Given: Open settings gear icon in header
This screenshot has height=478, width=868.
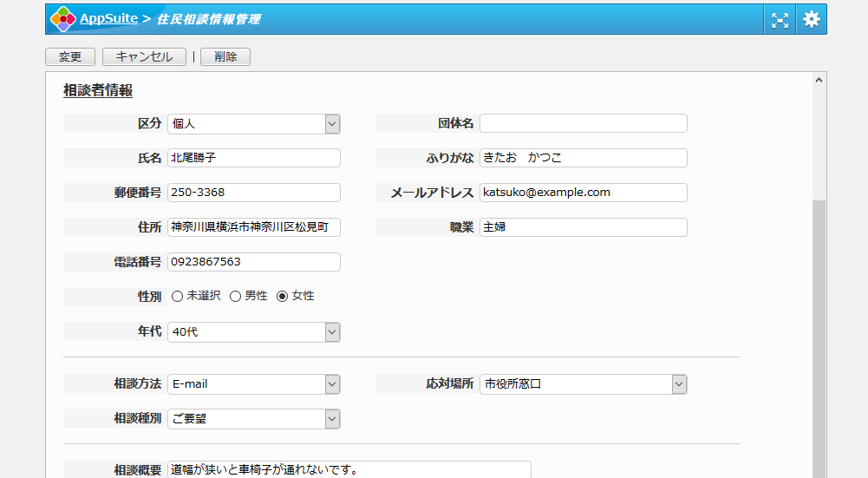Looking at the screenshot, I should pos(811,20).
